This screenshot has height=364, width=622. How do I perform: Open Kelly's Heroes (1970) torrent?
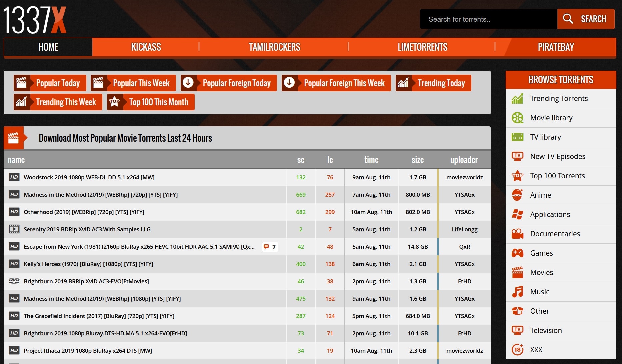click(88, 264)
